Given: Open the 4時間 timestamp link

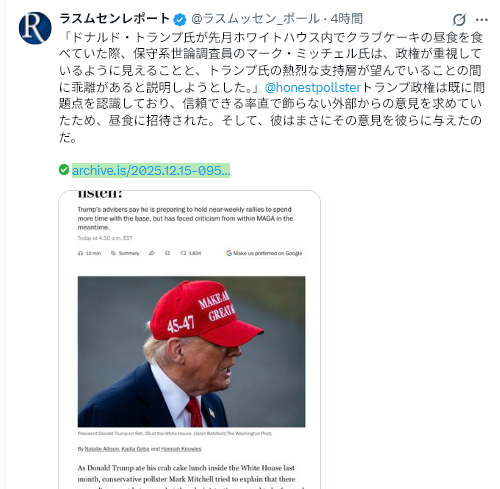Looking at the screenshot, I should click(347, 19).
